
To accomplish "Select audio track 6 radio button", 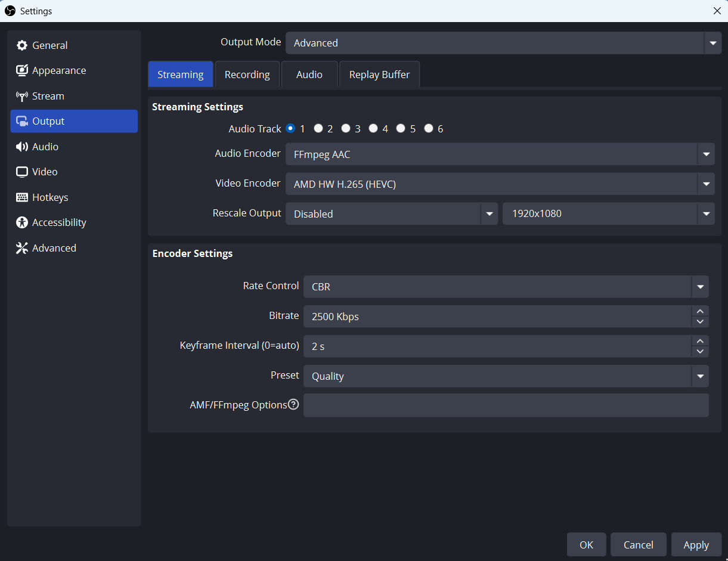I will [428, 128].
